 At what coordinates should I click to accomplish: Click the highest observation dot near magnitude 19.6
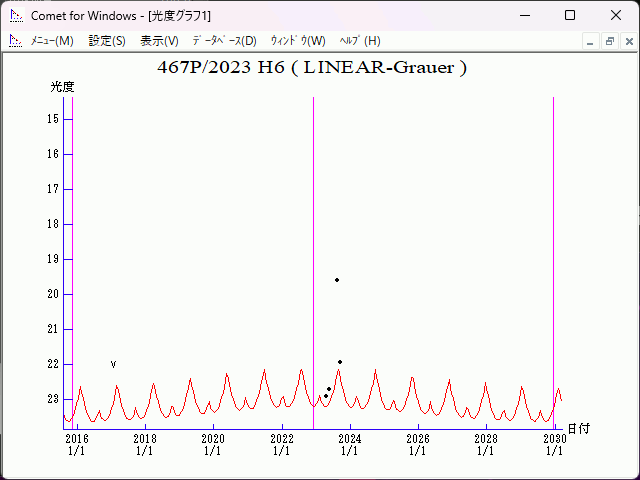pyautogui.click(x=337, y=280)
